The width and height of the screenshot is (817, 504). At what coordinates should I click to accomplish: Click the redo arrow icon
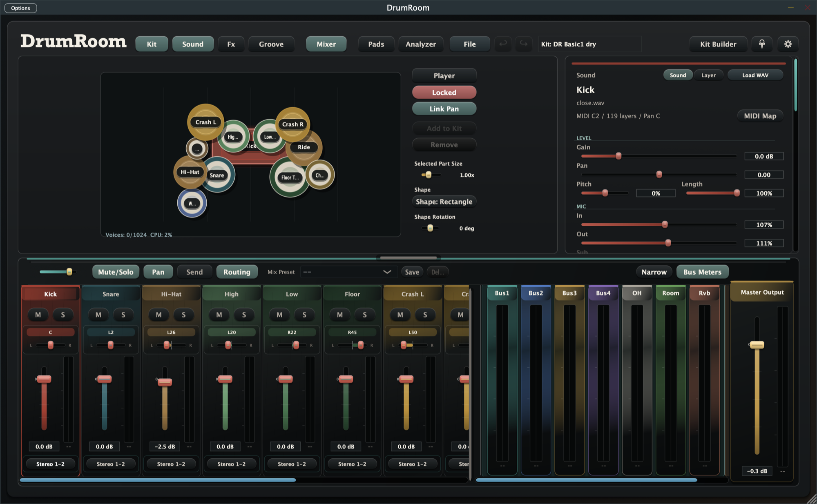tap(523, 44)
